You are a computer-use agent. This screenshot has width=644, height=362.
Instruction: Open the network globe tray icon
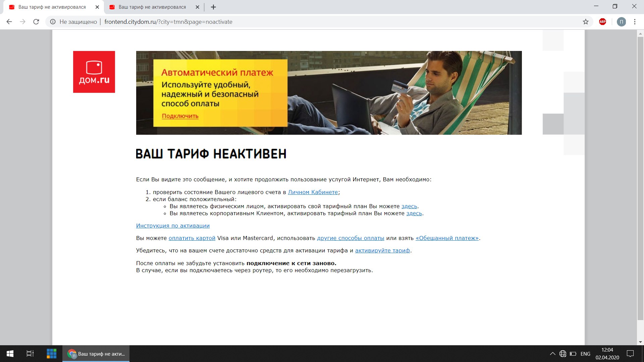point(563,354)
